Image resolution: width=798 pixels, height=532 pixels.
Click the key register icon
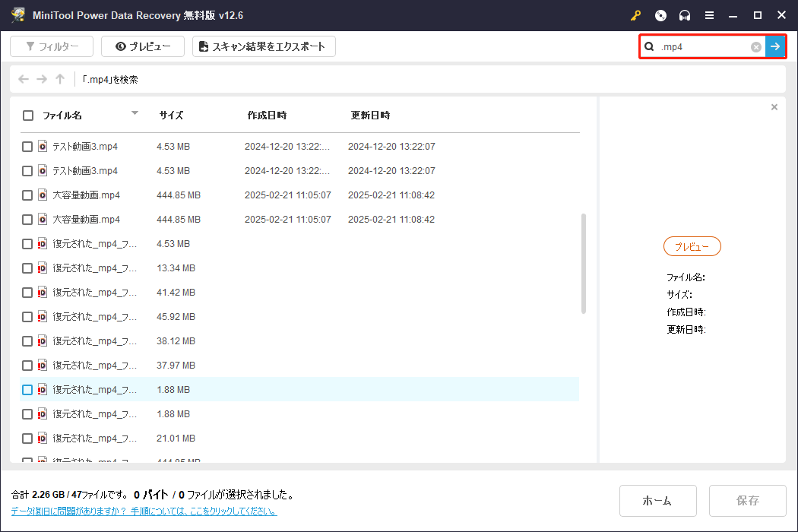(x=635, y=16)
